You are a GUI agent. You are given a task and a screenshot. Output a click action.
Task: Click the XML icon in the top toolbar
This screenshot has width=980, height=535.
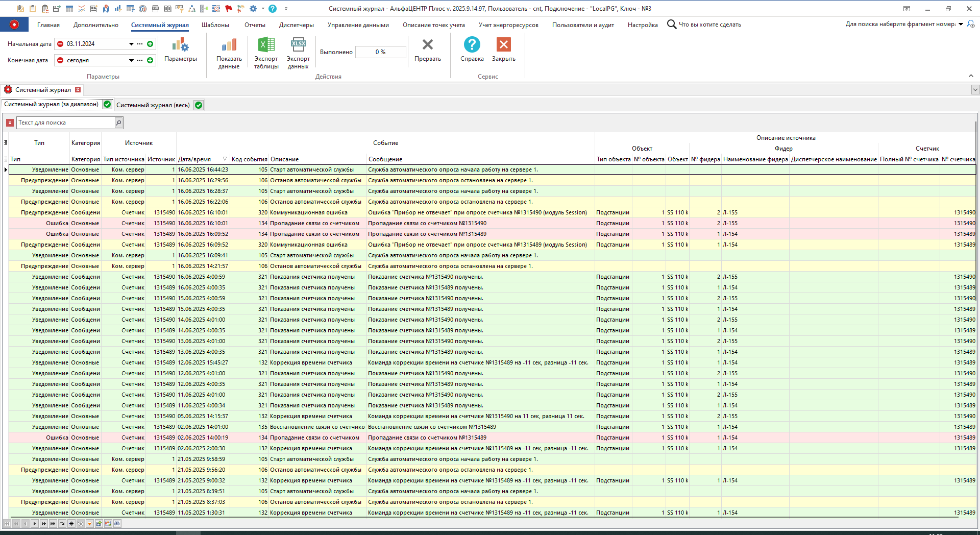[155, 9]
